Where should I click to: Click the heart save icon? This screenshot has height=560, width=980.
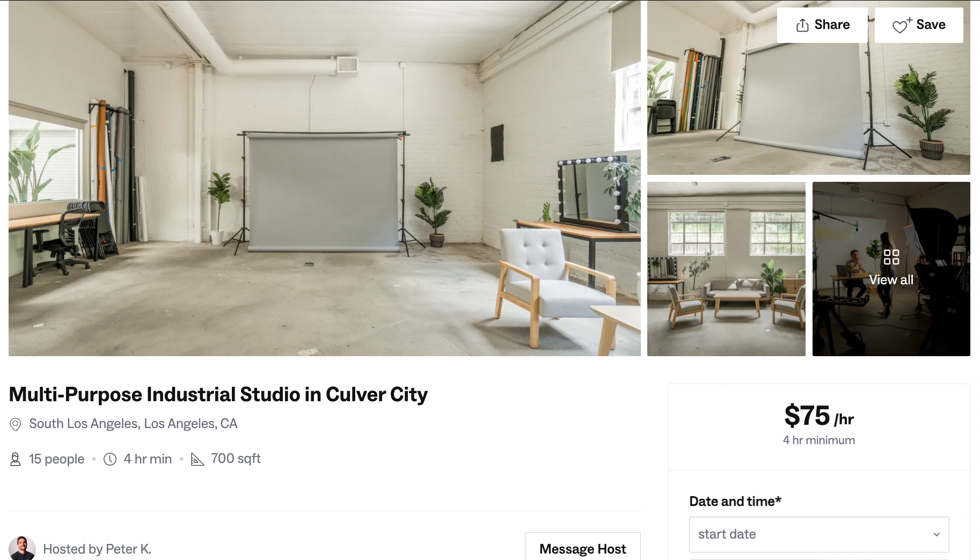(x=902, y=25)
